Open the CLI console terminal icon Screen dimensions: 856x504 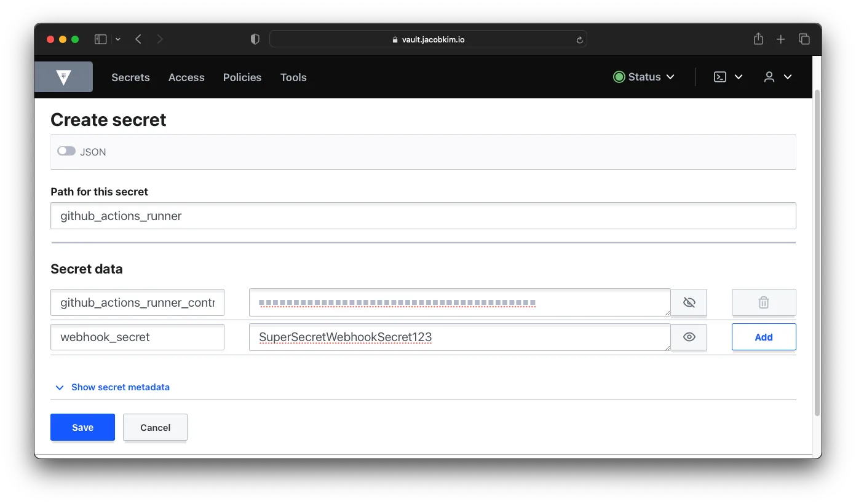click(x=719, y=77)
